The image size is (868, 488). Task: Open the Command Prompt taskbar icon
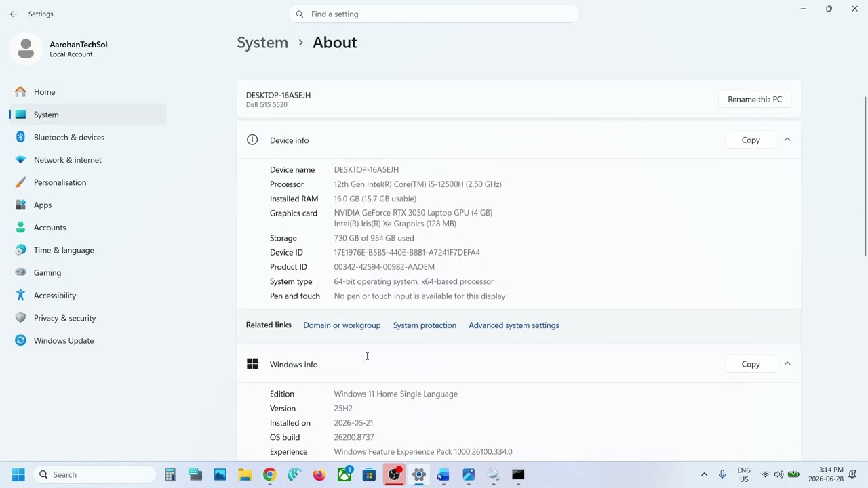(518, 474)
